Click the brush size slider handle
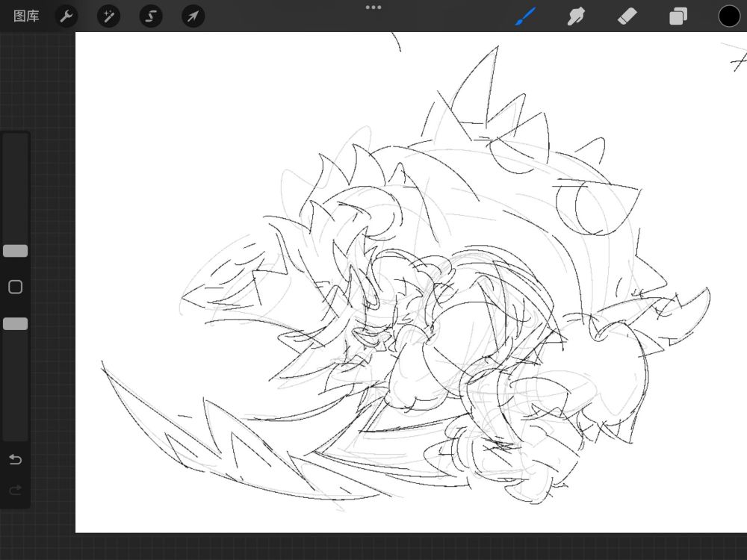 click(15, 251)
